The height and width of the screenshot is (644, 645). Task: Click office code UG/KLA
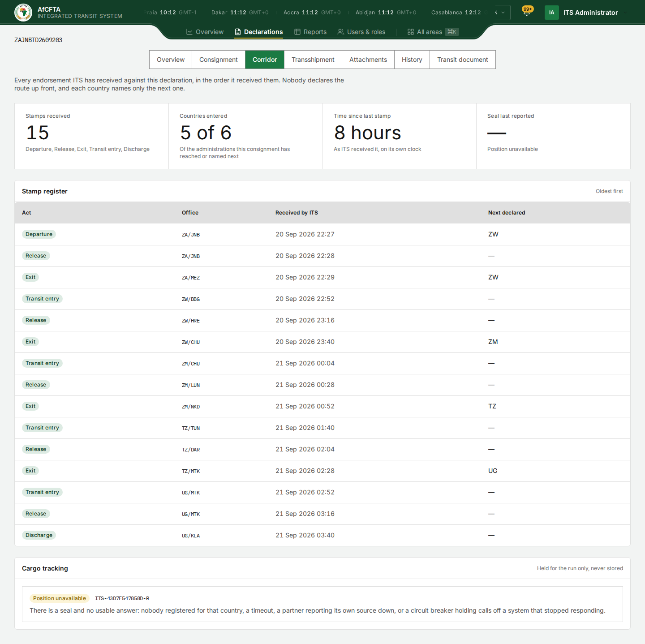191,536
